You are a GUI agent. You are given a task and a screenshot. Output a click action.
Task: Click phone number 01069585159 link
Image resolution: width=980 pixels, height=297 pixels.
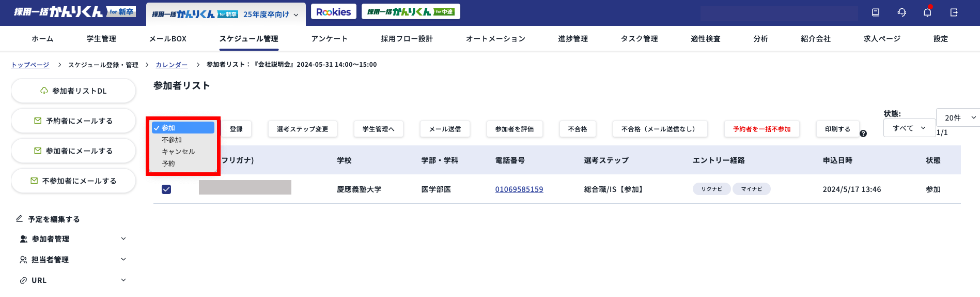tap(519, 189)
